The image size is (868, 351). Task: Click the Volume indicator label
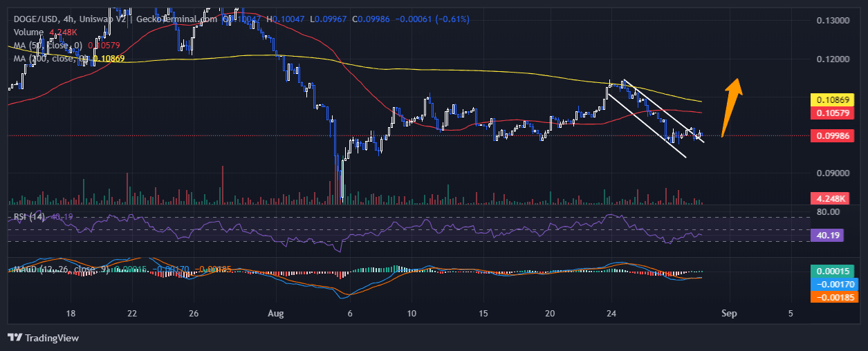click(28, 32)
